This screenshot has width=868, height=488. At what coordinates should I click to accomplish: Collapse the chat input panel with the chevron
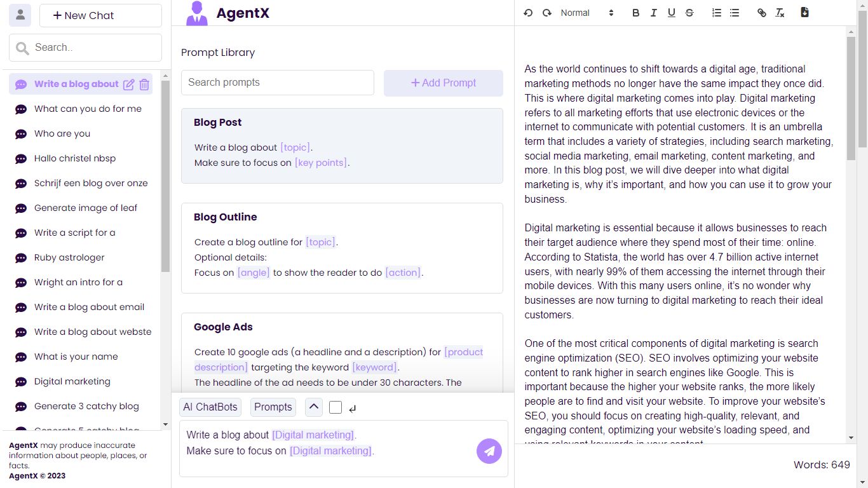tap(313, 407)
